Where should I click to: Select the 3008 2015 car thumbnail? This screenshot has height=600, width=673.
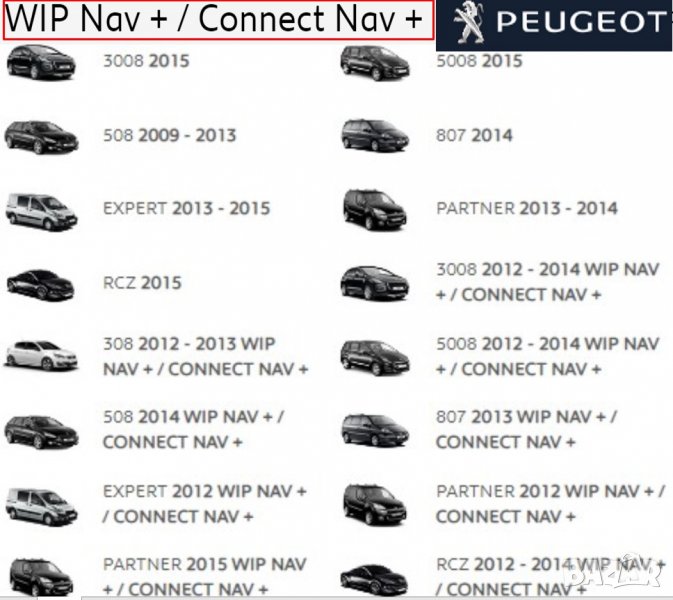pos(41,63)
